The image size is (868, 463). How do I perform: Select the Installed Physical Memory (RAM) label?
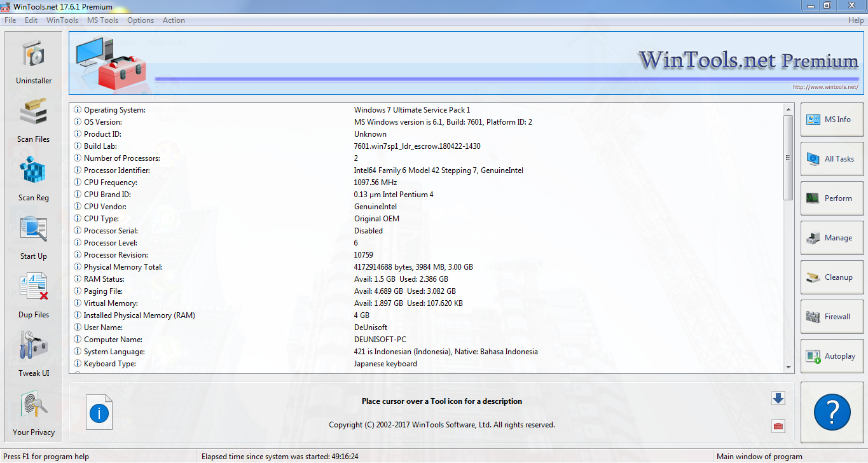click(139, 315)
